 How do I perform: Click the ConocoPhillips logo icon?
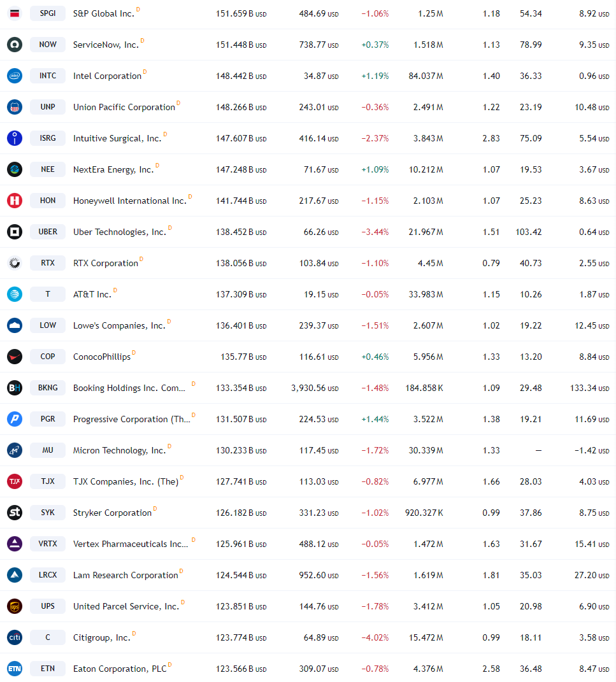coord(15,357)
